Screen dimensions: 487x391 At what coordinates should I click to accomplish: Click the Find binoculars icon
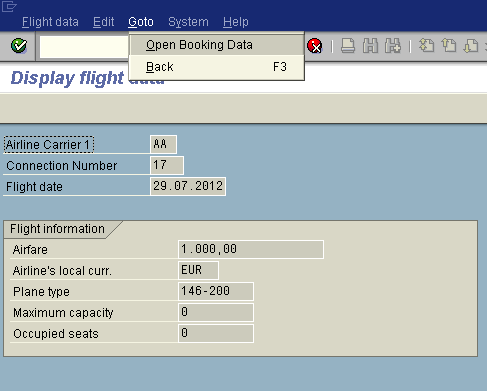point(370,46)
